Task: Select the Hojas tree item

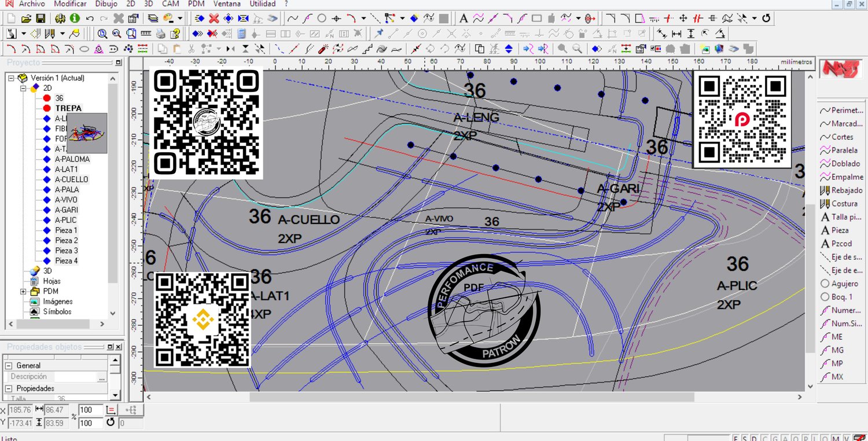Action: (52, 281)
